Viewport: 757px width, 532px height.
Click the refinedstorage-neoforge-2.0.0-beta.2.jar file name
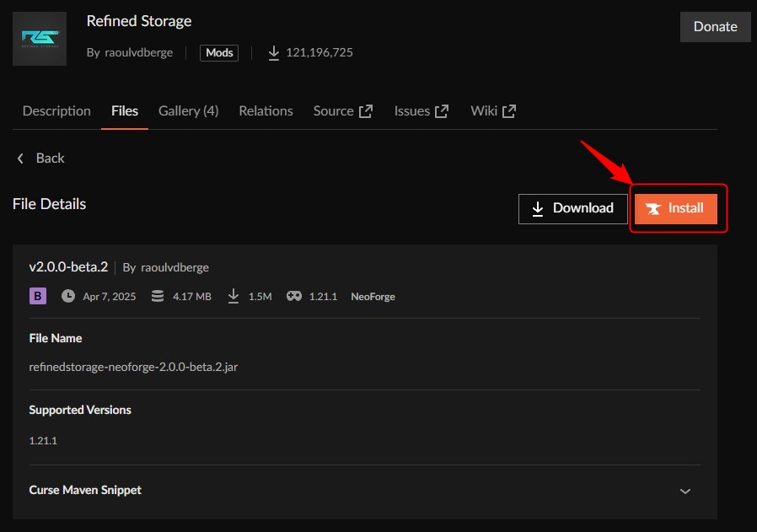tap(133, 367)
